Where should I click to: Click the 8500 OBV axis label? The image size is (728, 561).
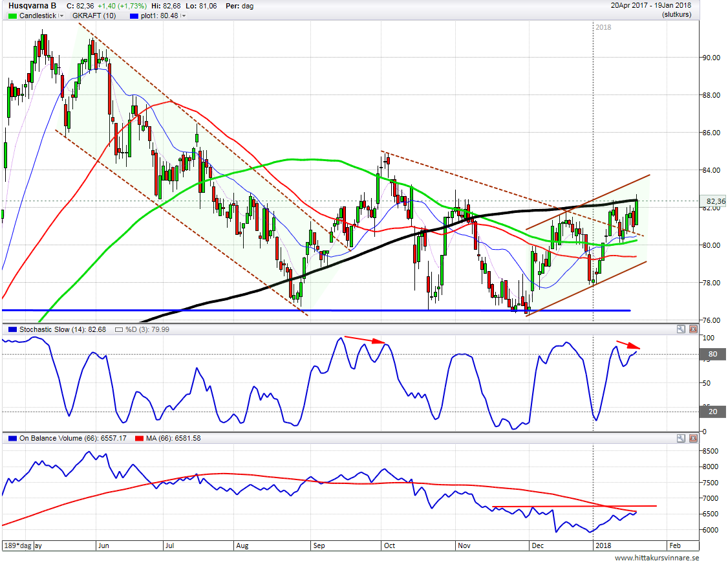pos(710,451)
